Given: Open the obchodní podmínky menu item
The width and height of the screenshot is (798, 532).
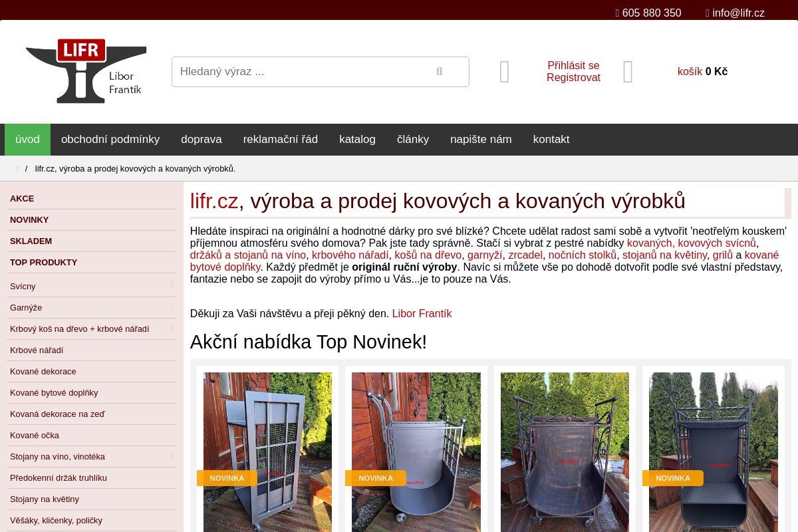Looking at the screenshot, I should [x=110, y=140].
